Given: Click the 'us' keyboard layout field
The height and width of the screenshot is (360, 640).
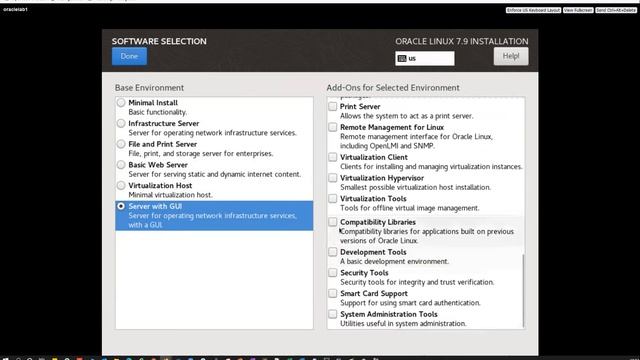Looking at the screenshot, I should (424, 58).
